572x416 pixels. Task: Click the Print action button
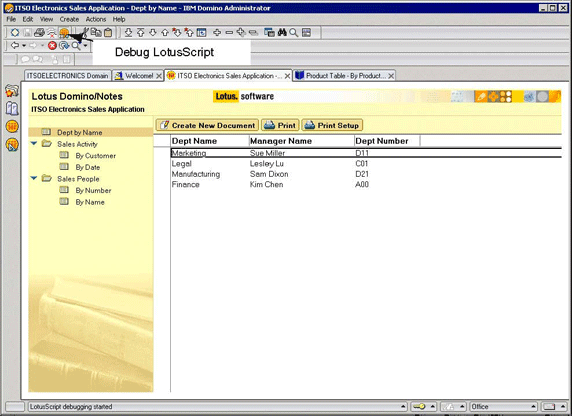tap(280, 125)
